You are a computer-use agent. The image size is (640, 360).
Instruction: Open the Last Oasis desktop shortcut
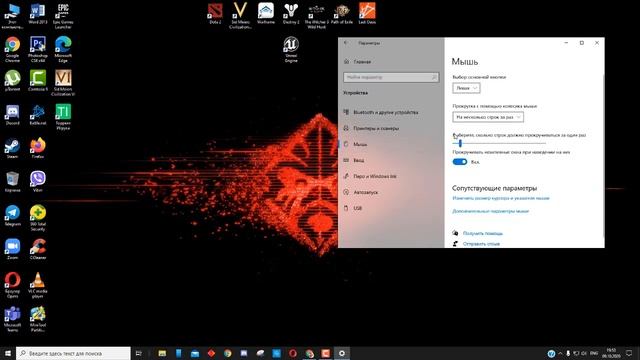pyautogui.click(x=367, y=14)
